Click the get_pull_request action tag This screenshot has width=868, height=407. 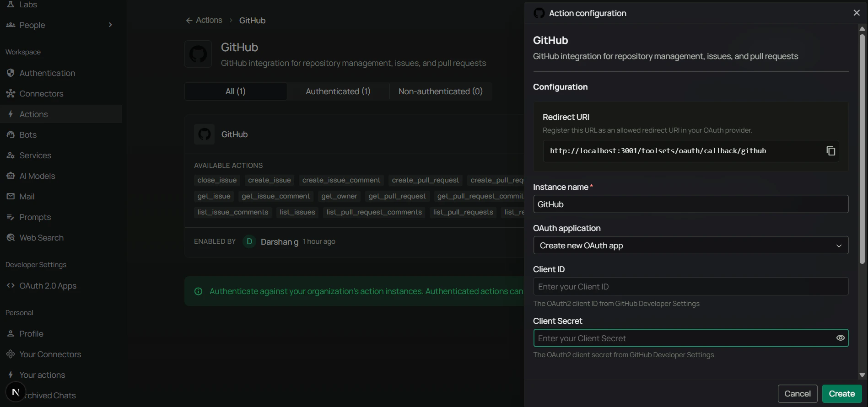[397, 196]
